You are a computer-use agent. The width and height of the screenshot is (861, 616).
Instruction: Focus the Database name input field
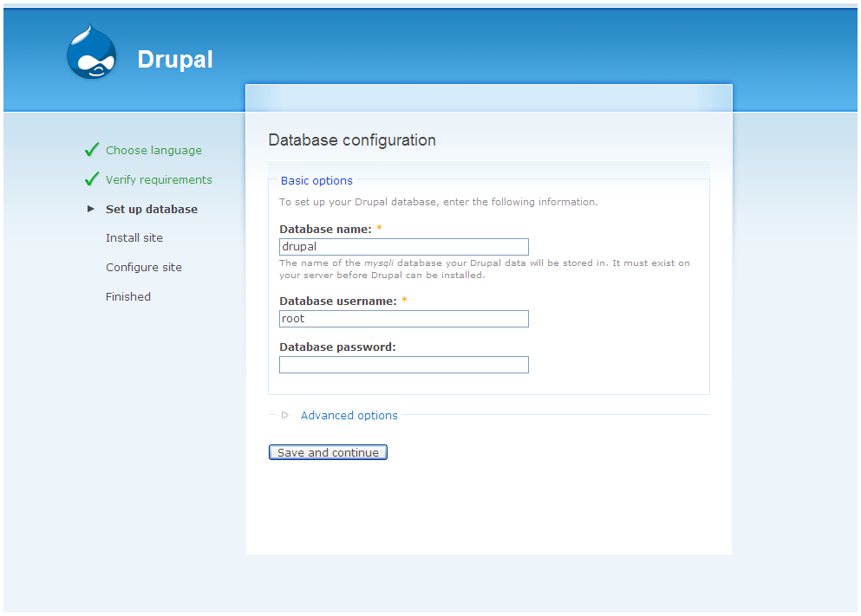[x=404, y=247]
